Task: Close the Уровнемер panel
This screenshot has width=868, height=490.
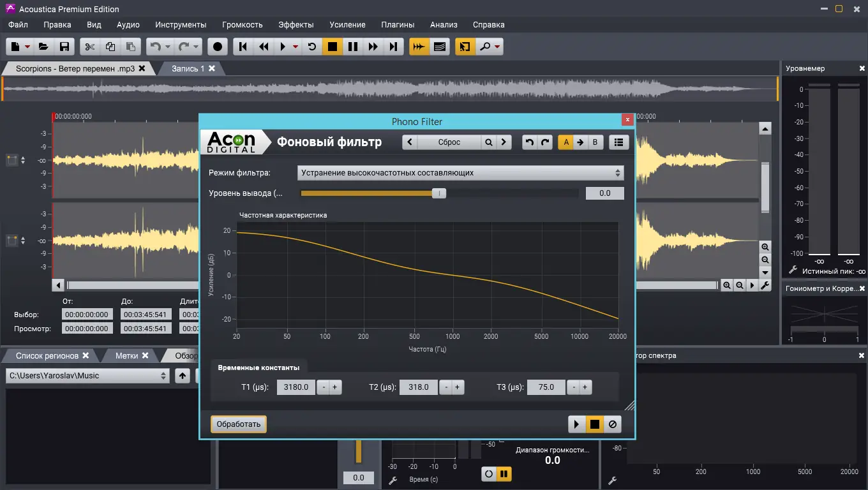Action: pyautogui.click(x=862, y=68)
